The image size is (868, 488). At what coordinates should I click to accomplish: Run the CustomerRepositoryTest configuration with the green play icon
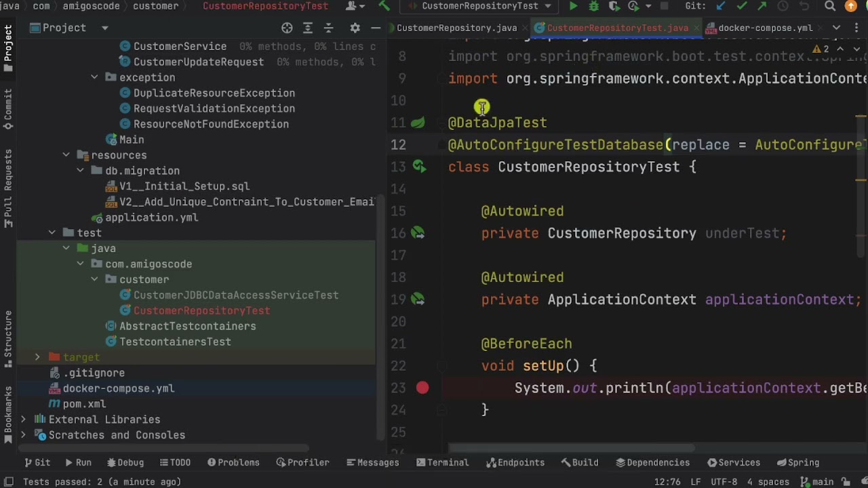[574, 6]
